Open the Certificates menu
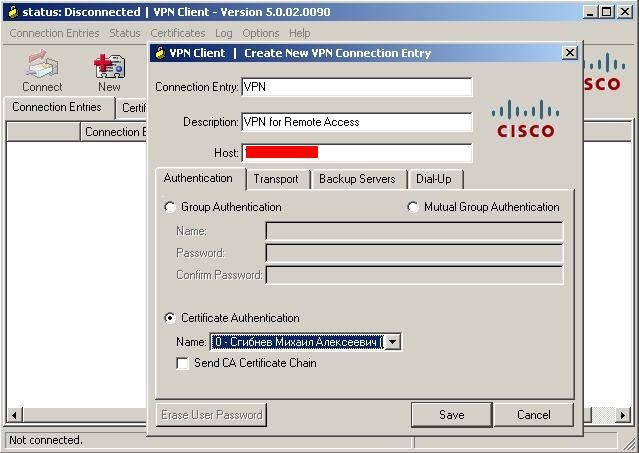The image size is (639, 453). tap(178, 33)
